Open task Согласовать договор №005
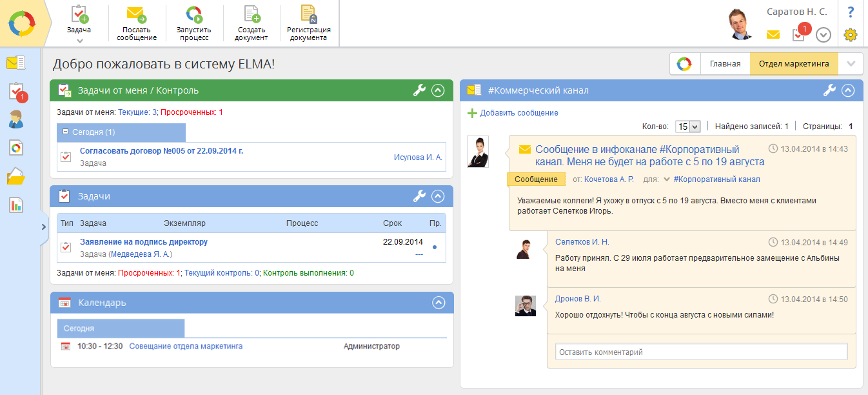Screen dimensions: 868x395 161,151
